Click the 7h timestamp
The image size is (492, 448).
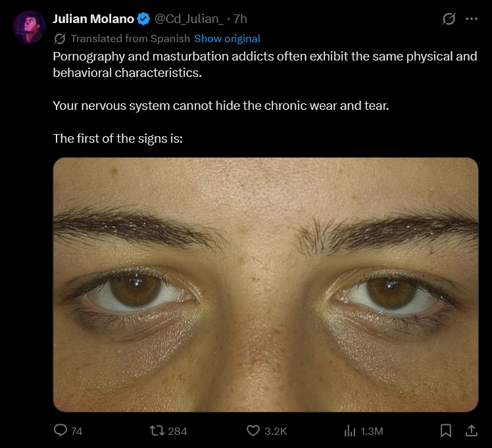pos(240,19)
